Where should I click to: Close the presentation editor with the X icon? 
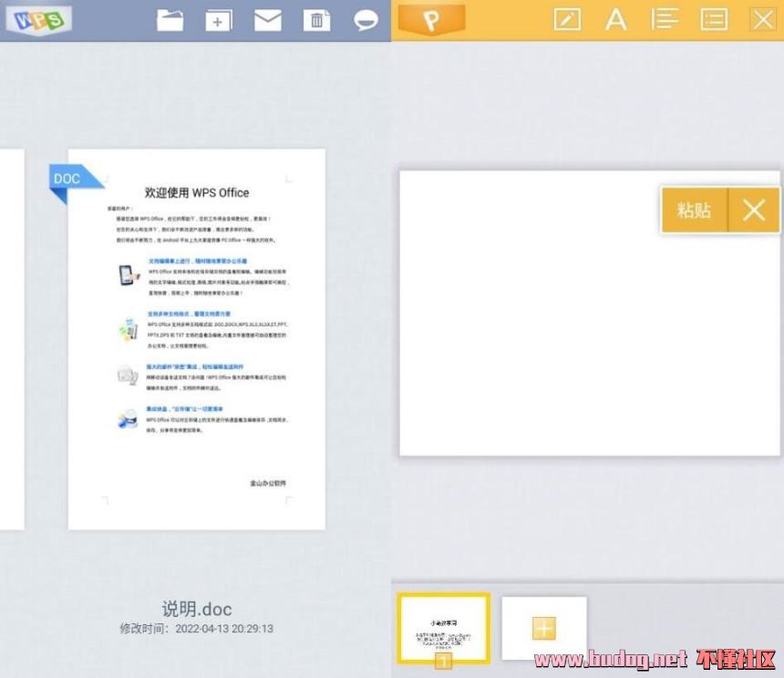point(762,19)
